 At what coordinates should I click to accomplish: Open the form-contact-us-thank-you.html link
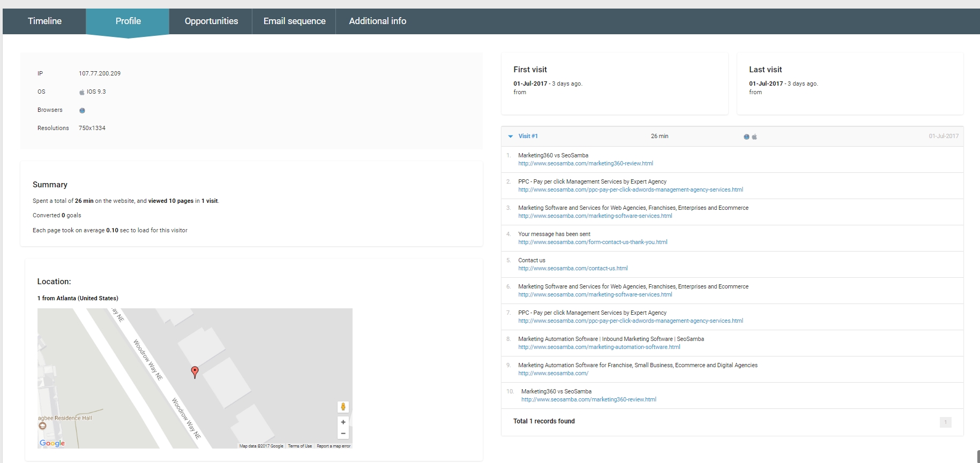(593, 242)
